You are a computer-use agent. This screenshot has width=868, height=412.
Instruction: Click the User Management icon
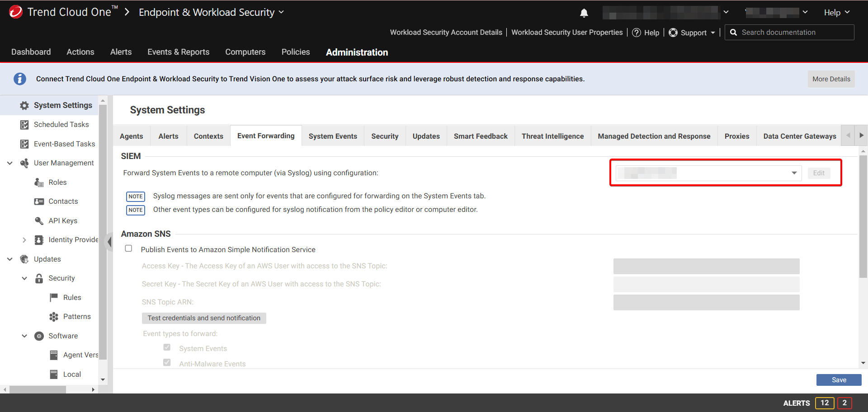24,163
